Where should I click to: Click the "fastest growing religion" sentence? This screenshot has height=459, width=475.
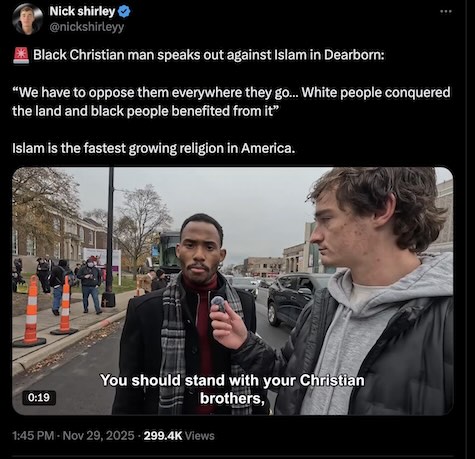coord(154,148)
